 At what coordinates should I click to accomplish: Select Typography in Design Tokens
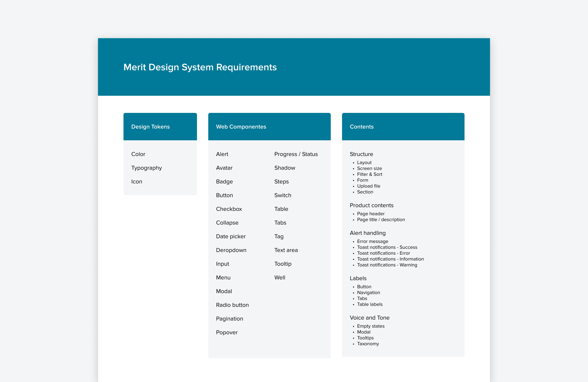pos(147,168)
